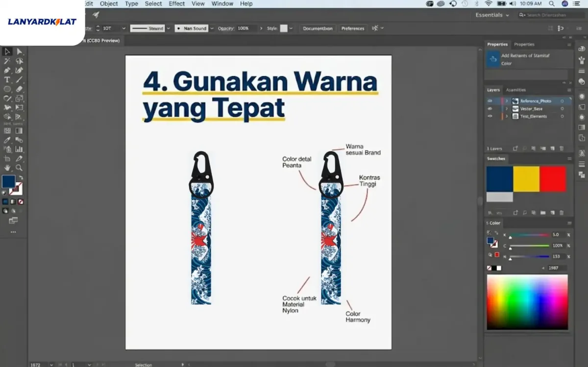Switch to second Properties tab
Image resolution: width=588 pixels, height=367 pixels.
(x=524, y=45)
